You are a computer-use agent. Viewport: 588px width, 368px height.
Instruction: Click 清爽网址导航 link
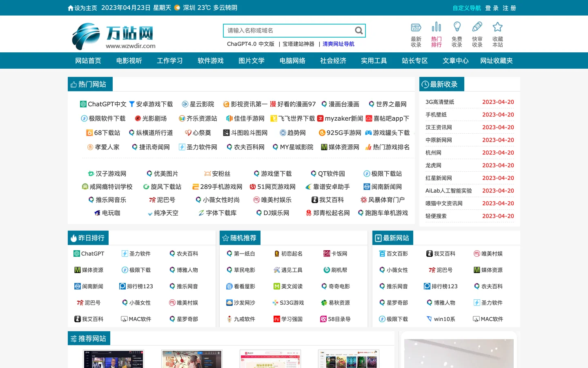coord(339,44)
